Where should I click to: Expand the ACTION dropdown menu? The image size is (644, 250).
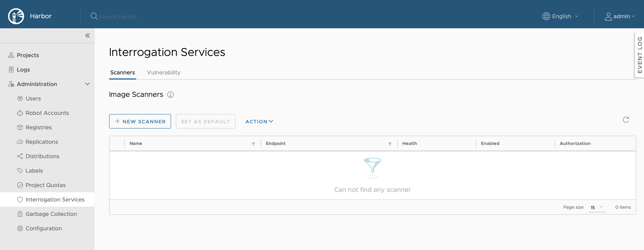click(x=259, y=121)
